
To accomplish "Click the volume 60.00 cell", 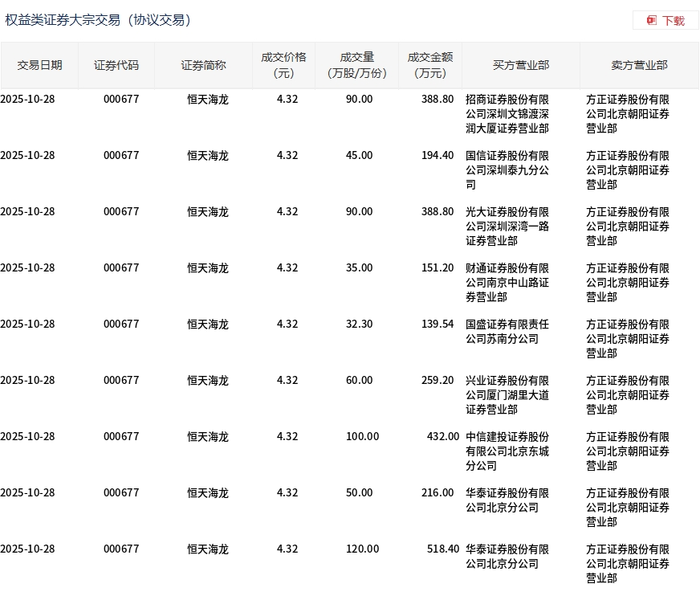I will [x=359, y=381].
